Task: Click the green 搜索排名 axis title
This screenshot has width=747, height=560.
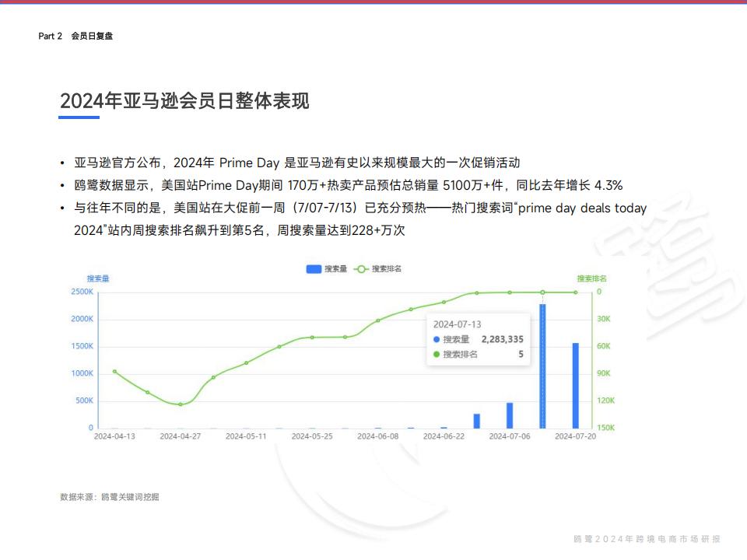Action: pos(591,278)
